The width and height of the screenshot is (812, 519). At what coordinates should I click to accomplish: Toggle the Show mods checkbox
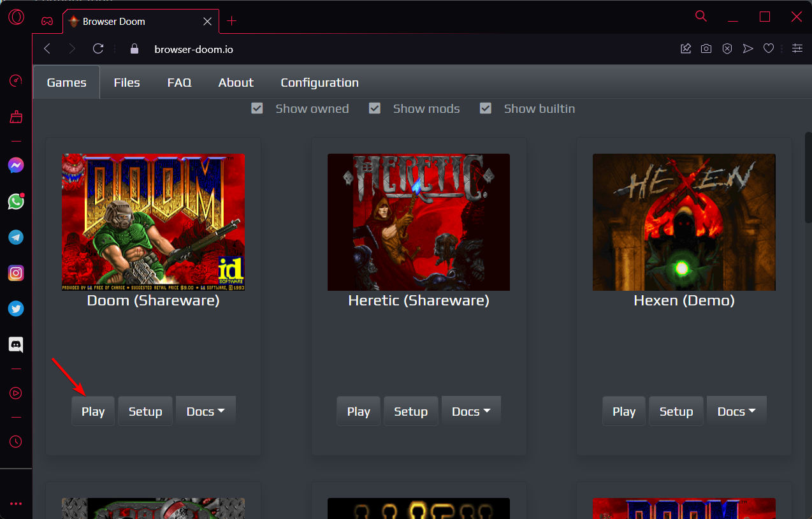pyautogui.click(x=375, y=108)
